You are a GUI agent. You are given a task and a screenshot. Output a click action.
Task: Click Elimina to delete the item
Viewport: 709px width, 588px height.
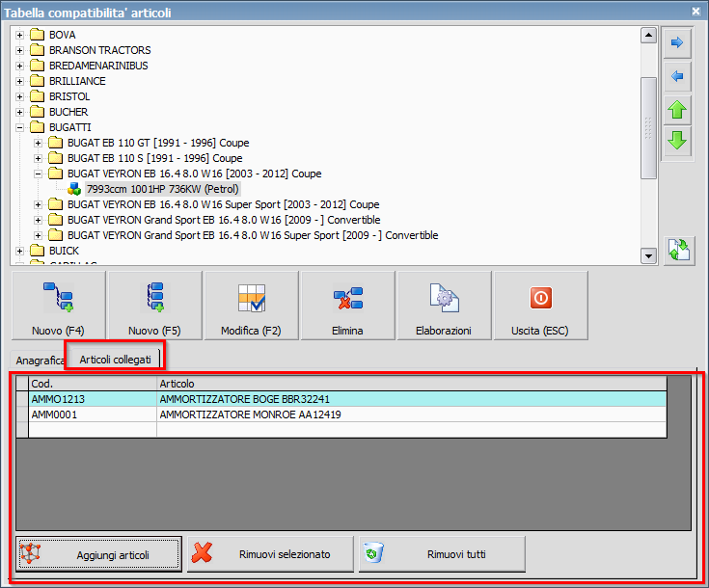coord(347,306)
